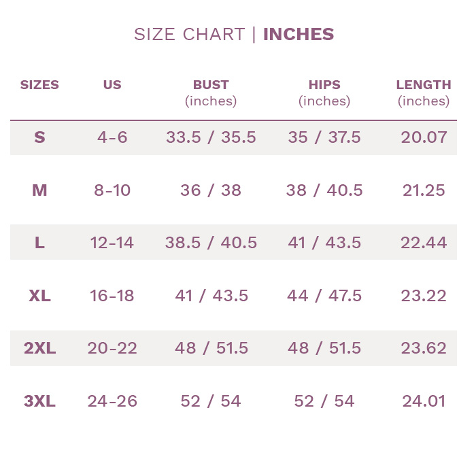This screenshot has height=476, width=476.
Task: Click hips value 38 / 40.5
Action: click(324, 190)
